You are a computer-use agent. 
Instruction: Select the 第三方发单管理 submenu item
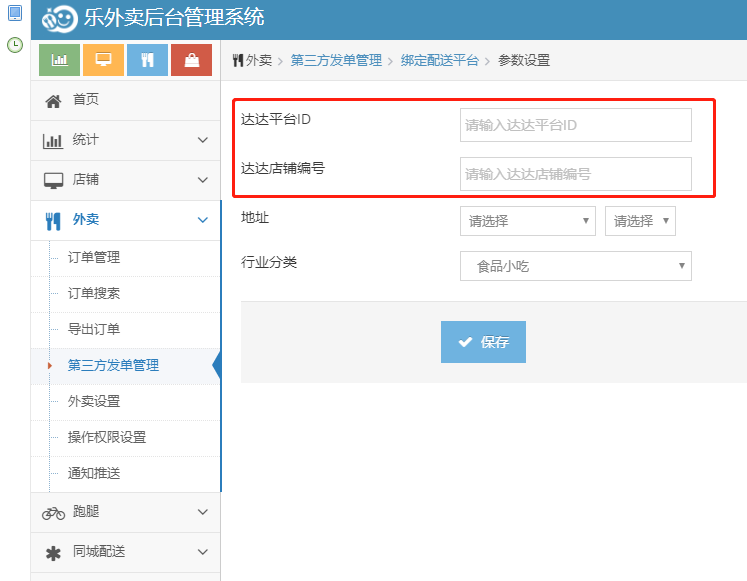tap(125, 366)
